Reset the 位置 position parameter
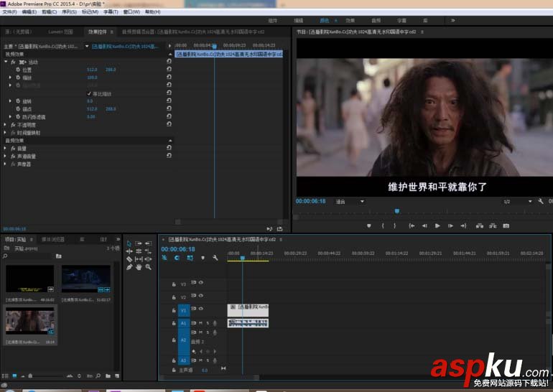Viewport: 553px width, 392px height. tap(168, 70)
